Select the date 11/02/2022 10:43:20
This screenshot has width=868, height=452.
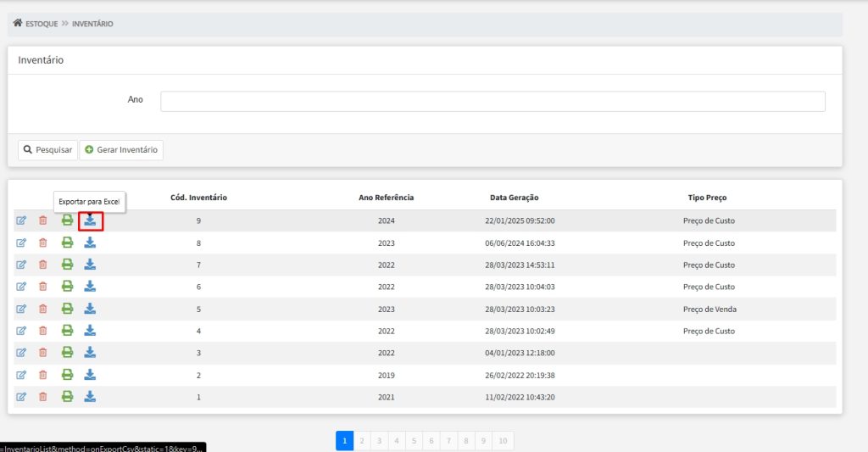(x=520, y=397)
